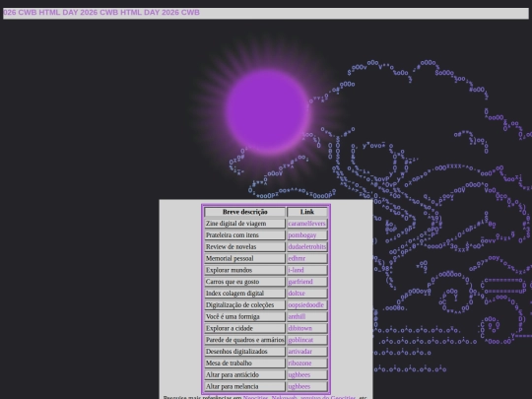Click the Altar para melancia cell

click(244, 386)
